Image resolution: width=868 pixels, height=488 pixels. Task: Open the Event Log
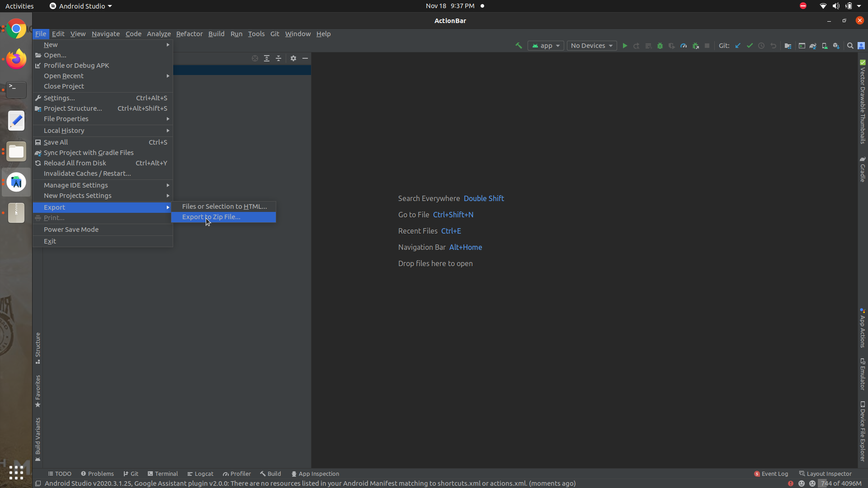point(771,474)
